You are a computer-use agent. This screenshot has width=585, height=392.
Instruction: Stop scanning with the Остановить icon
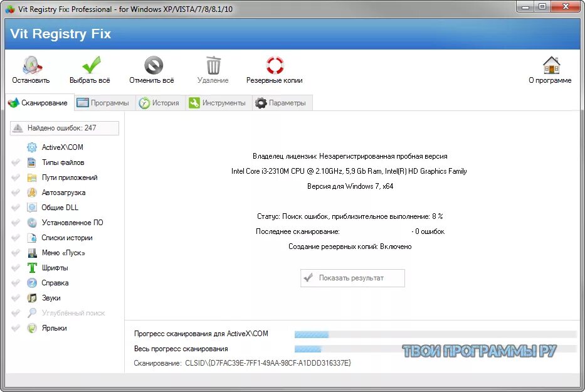[32, 65]
